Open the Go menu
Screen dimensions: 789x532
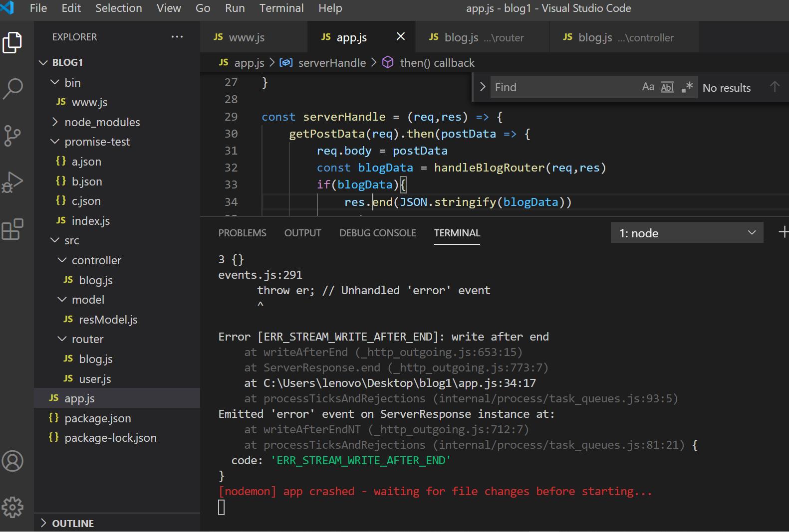(x=203, y=8)
